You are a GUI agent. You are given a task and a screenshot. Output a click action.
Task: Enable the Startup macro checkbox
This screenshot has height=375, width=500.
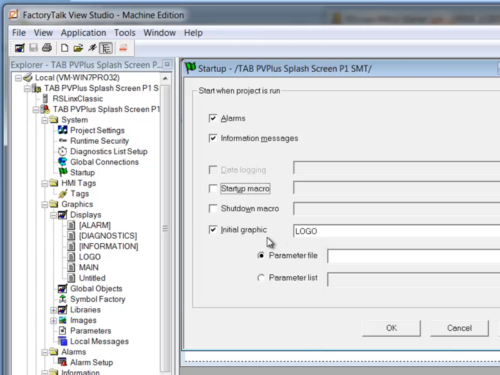(x=213, y=189)
